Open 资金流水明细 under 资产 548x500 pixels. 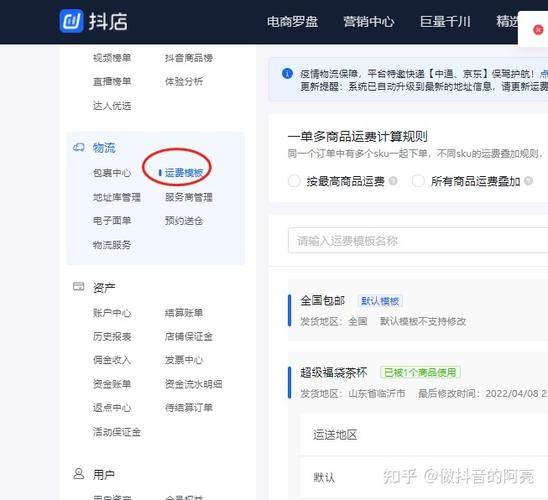[194, 384]
